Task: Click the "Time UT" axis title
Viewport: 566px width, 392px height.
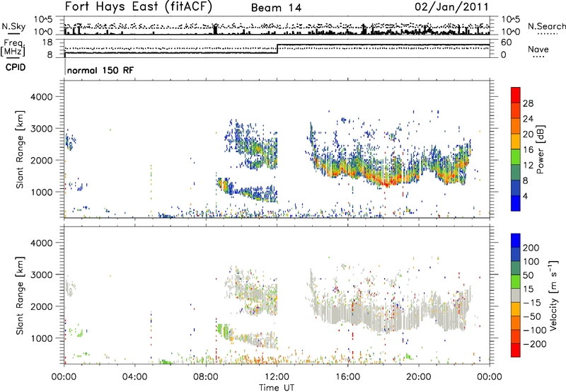Action: tap(277, 387)
